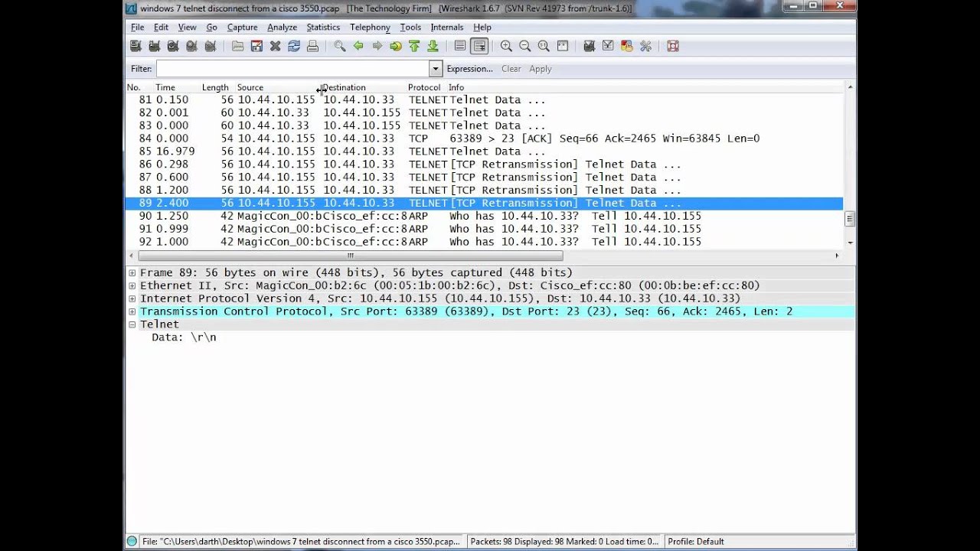Jump to the last packet icon
The width and height of the screenshot is (980, 551).
pyautogui.click(x=433, y=46)
